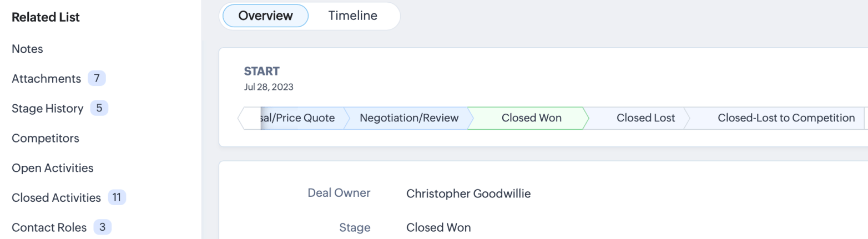Image resolution: width=868 pixels, height=239 pixels.
Task: Open Stage History in the sidebar
Action: pyautogui.click(x=47, y=108)
